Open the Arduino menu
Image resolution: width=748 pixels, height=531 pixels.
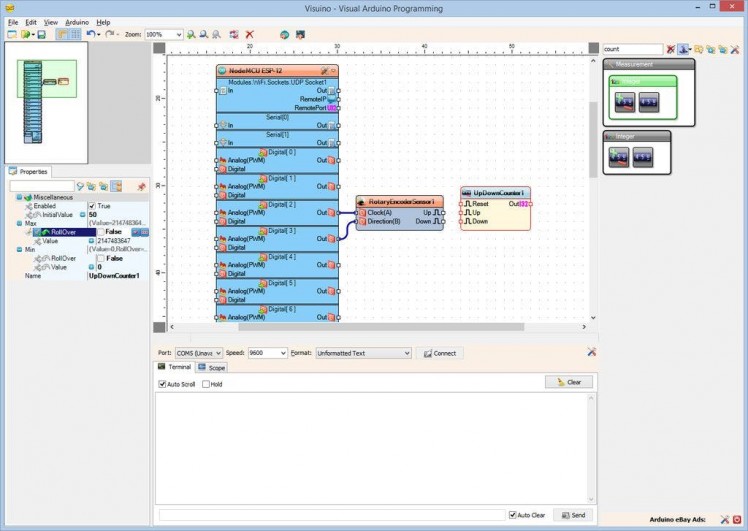point(77,21)
